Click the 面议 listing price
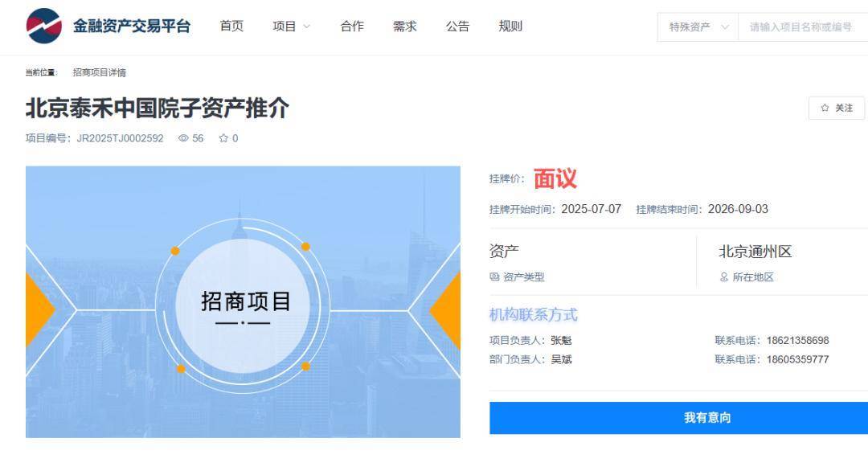The image size is (868, 471). [555, 178]
